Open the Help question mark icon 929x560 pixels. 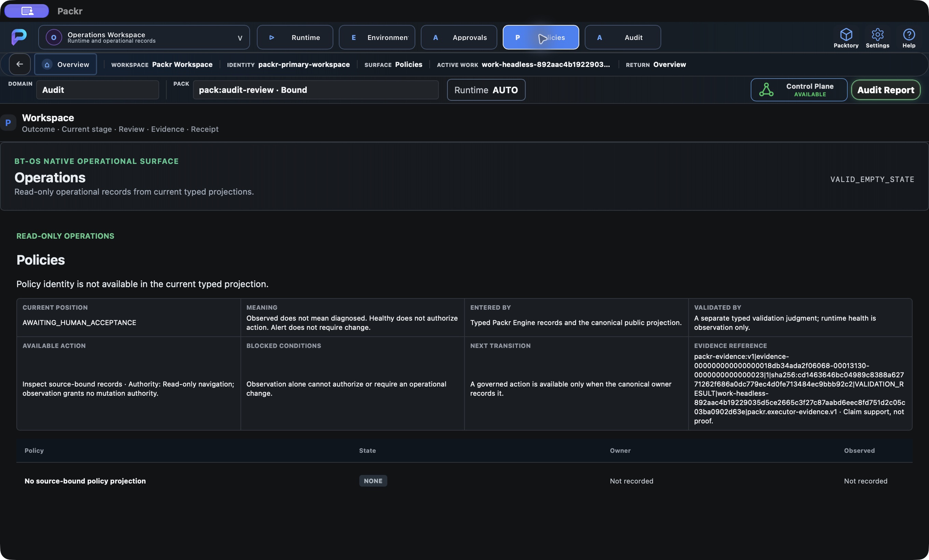[909, 35]
